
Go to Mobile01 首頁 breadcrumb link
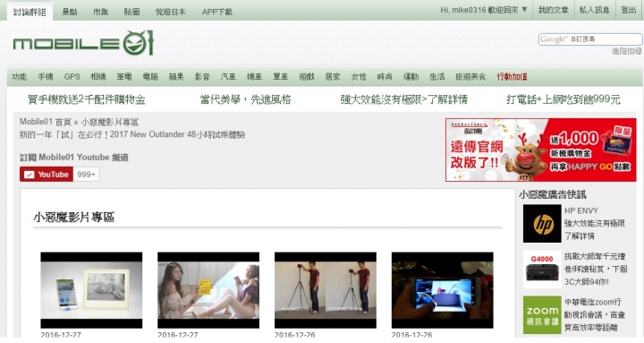[x=46, y=122]
